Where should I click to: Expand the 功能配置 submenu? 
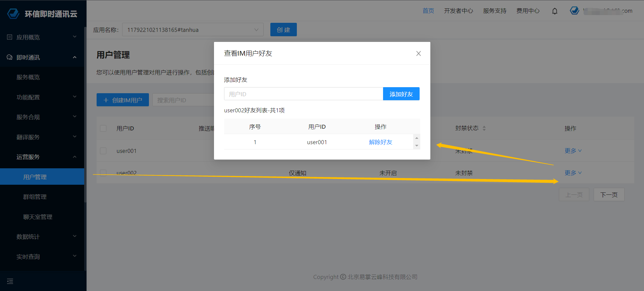tap(75, 97)
